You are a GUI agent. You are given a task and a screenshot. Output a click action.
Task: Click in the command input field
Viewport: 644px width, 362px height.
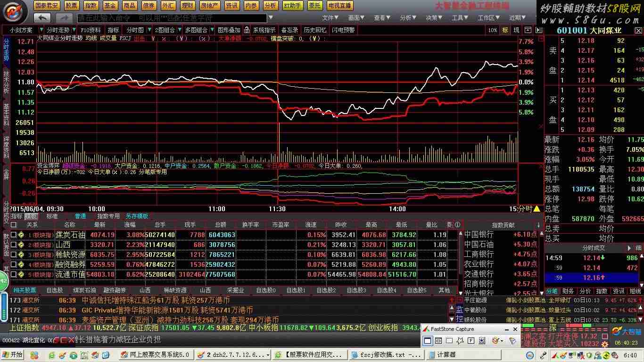coord(172,18)
